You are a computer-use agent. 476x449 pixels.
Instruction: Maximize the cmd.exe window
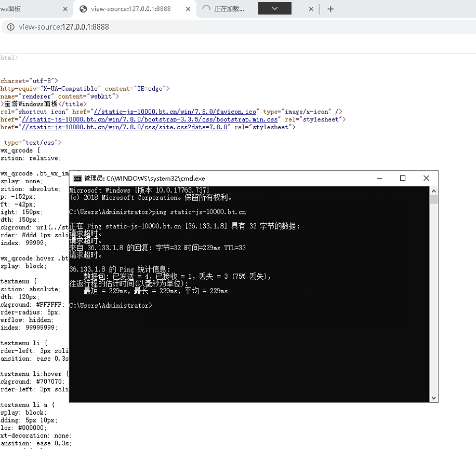(403, 178)
